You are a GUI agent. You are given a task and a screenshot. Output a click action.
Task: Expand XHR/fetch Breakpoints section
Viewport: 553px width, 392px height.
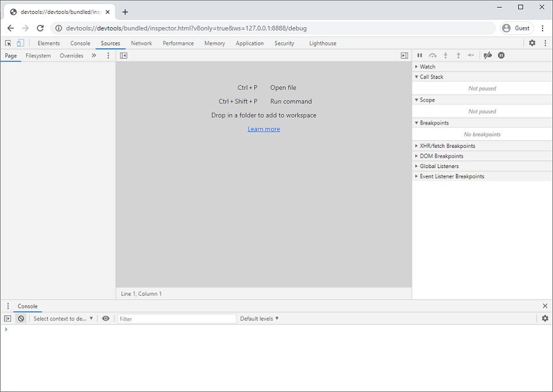click(x=447, y=146)
